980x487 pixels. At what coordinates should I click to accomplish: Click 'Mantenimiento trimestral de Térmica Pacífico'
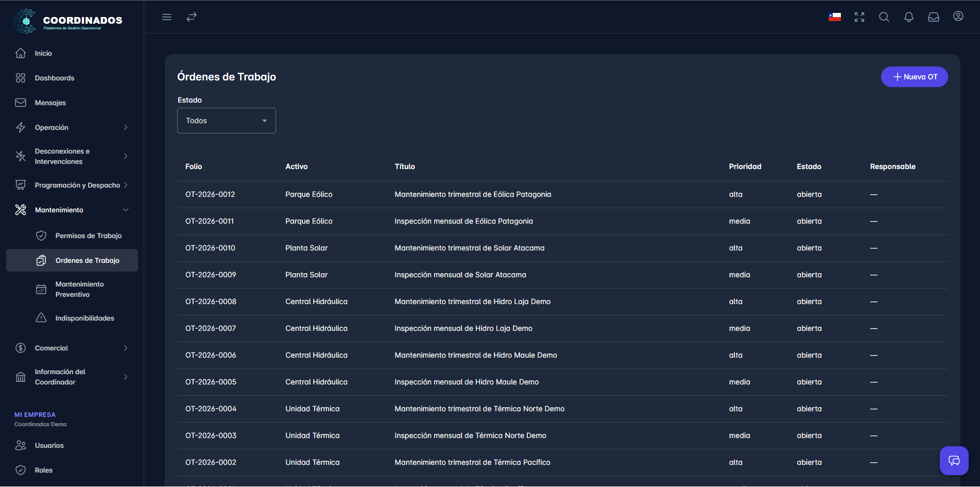pos(472,462)
